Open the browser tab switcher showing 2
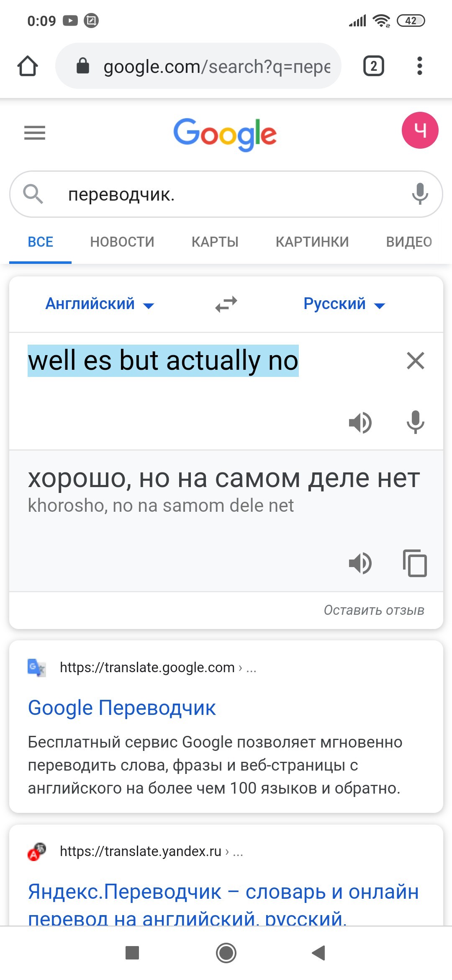 pos(374,66)
